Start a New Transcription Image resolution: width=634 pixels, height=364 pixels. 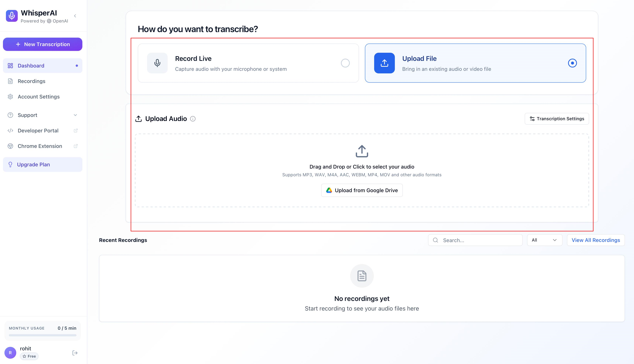[x=42, y=44]
